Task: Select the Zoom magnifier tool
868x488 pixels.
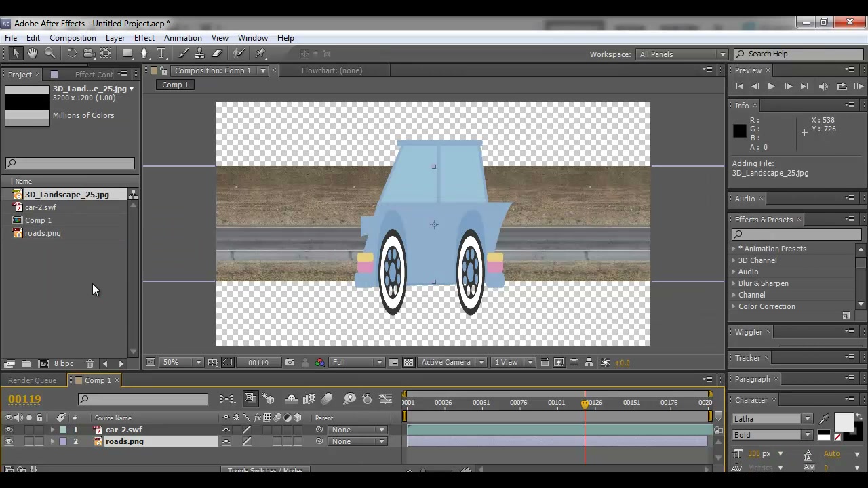Action: (50, 54)
